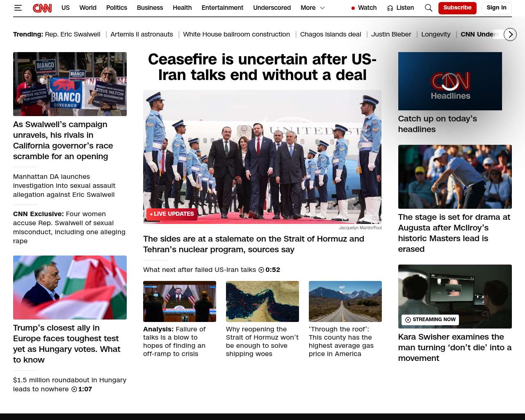Click the Listen headphones icon
The width and height of the screenshot is (525, 420).
pyautogui.click(x=390, y=8)
